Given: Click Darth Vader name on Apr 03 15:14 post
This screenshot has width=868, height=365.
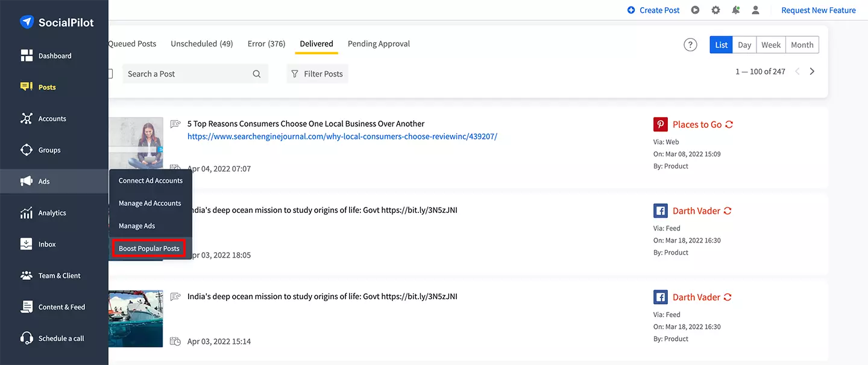Looking at the screenshot, I should point(696,297).
